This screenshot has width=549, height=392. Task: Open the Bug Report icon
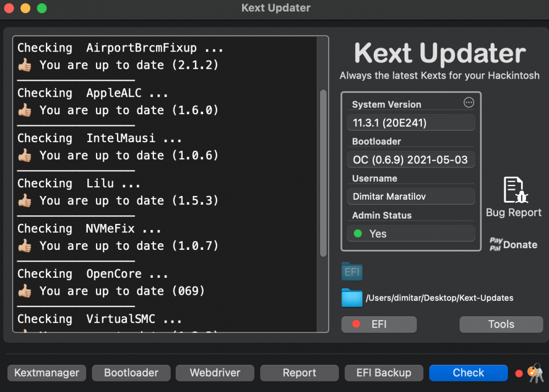[516, 190]
